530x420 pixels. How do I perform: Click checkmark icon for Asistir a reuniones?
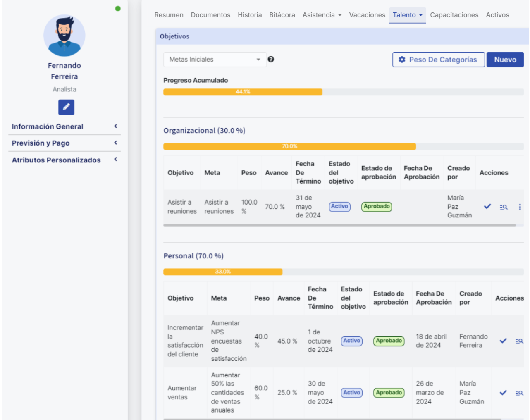(487, 206)
